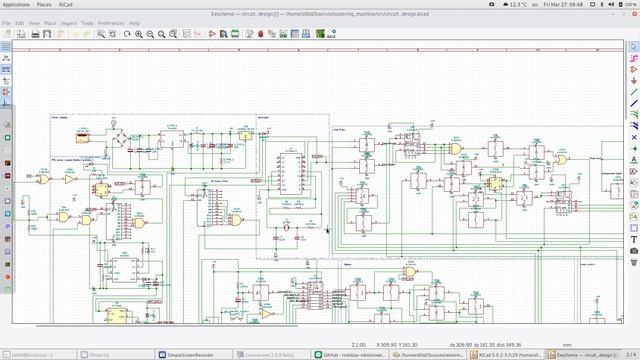Image resolution: width=640 pixels, height=360 pixels.
Task: Select the Delete item trash tool
Action: (633, 262)
